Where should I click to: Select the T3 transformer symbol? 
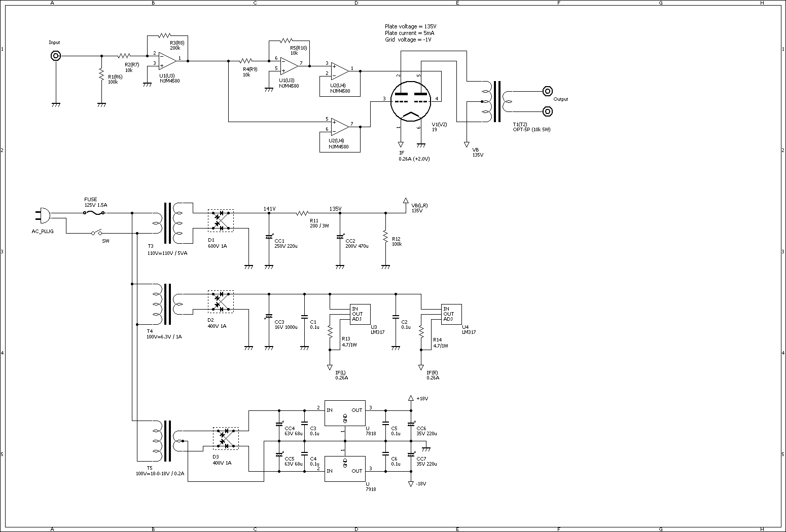click(x=167, y=223)
